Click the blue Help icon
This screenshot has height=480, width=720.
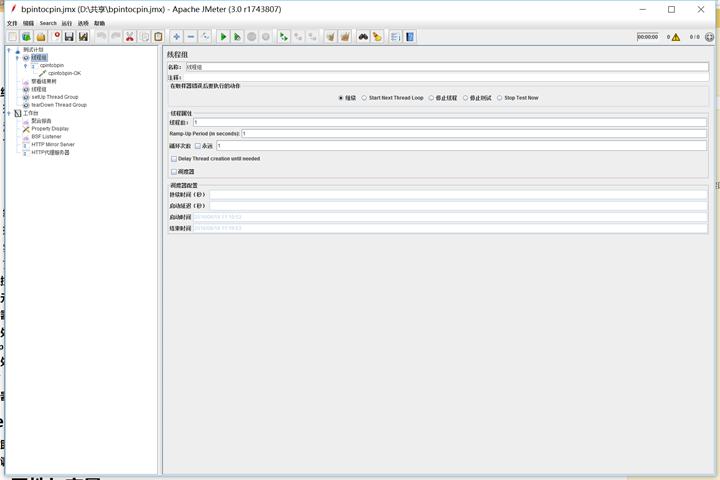tap(410, 37)
